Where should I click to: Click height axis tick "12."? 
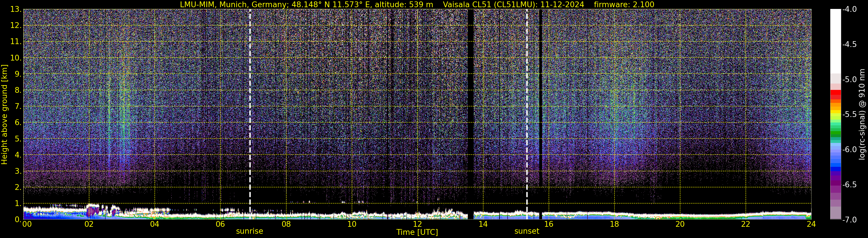(x=16, y=26)
